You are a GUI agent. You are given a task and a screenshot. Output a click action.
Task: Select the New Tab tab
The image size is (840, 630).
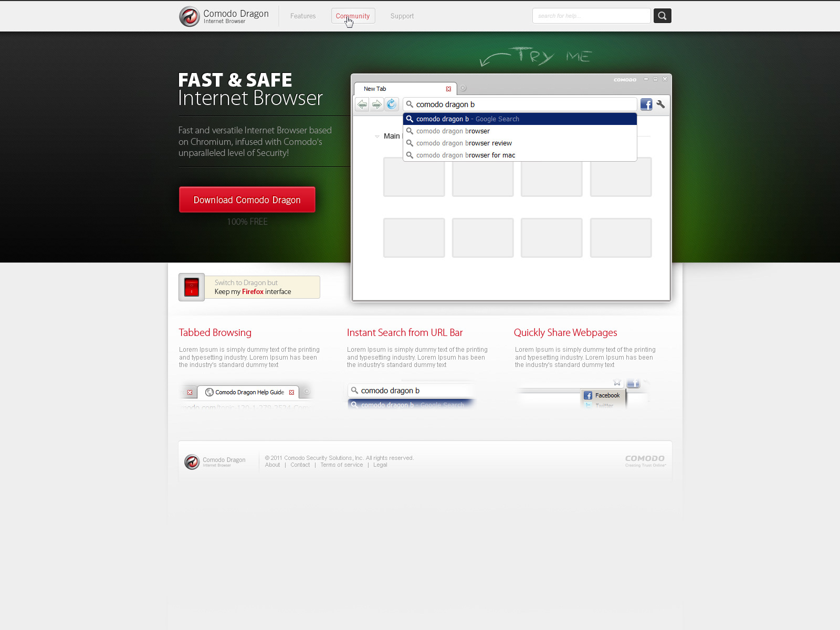click(404, 89)
